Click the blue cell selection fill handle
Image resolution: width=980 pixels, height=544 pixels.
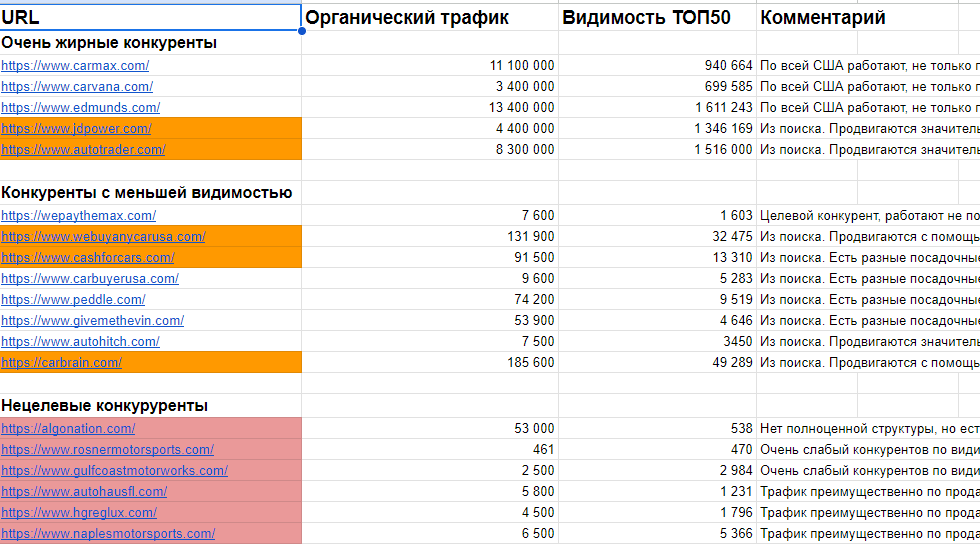point(302,31)
